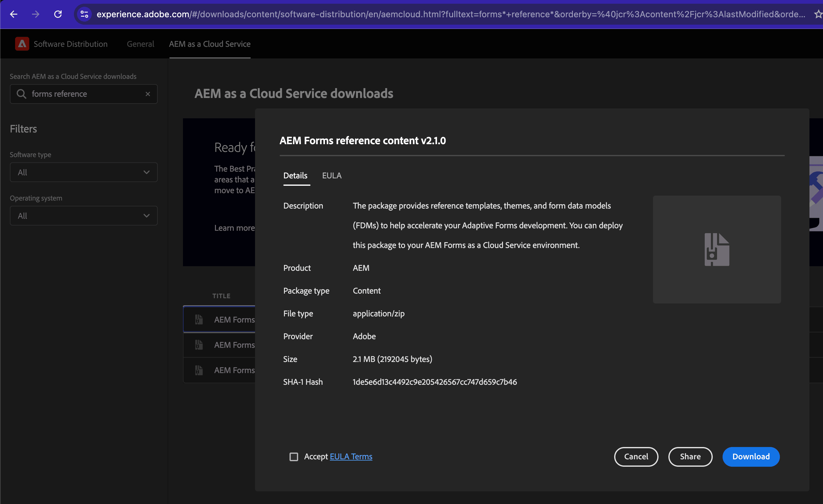Screen dimensions: 823x504
Task: Click the dialog title AEM Forms reference content
Action: pyautogui.click(x=363, y=140)
